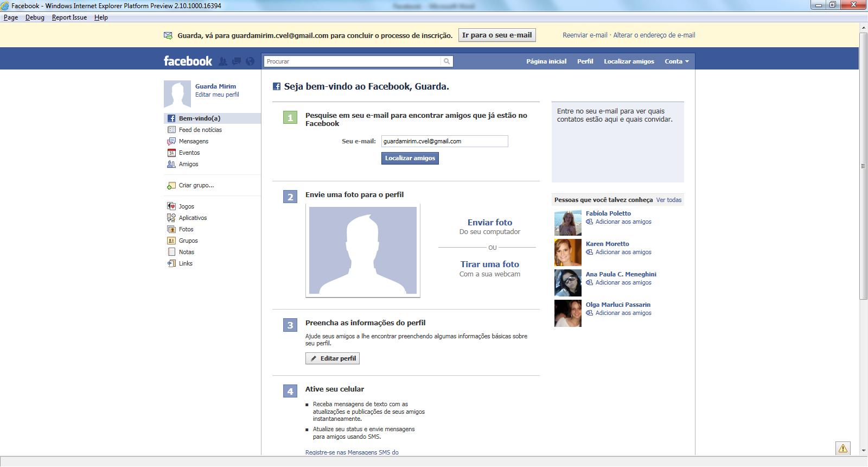Click the Criar grupo icon
Screen dimensions: 868x467
point(171,186)
